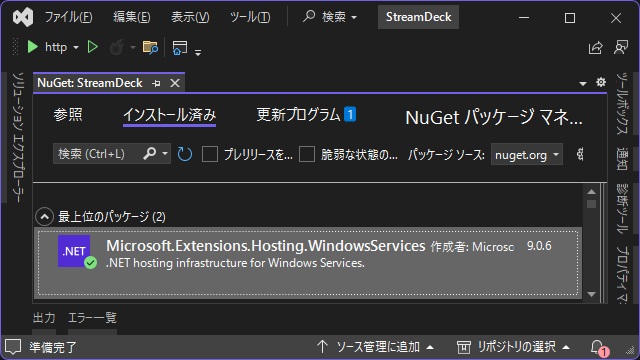640x360 pixels.
Task: Click the .NET package icon
Action: pos(74,251)
